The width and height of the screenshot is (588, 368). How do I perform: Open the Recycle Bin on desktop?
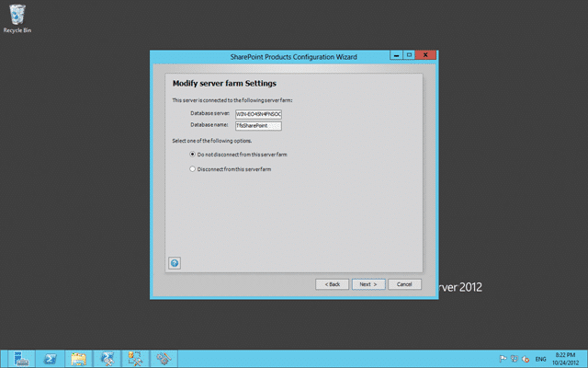17,18
